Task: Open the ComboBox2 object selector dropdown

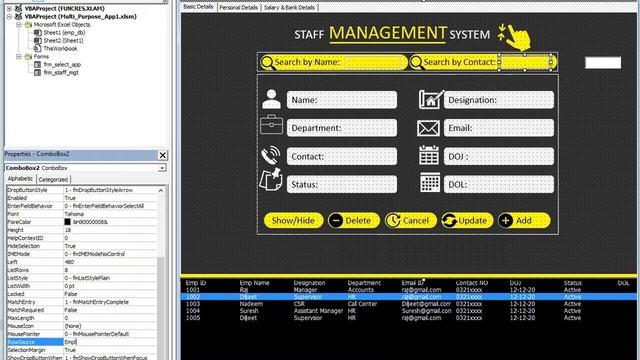Action: point(162,168)
